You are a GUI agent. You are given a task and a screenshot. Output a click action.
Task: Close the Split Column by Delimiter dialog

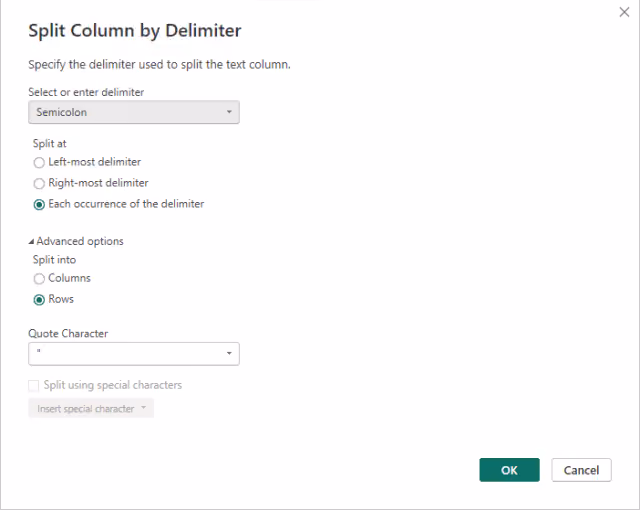[624, 12]
